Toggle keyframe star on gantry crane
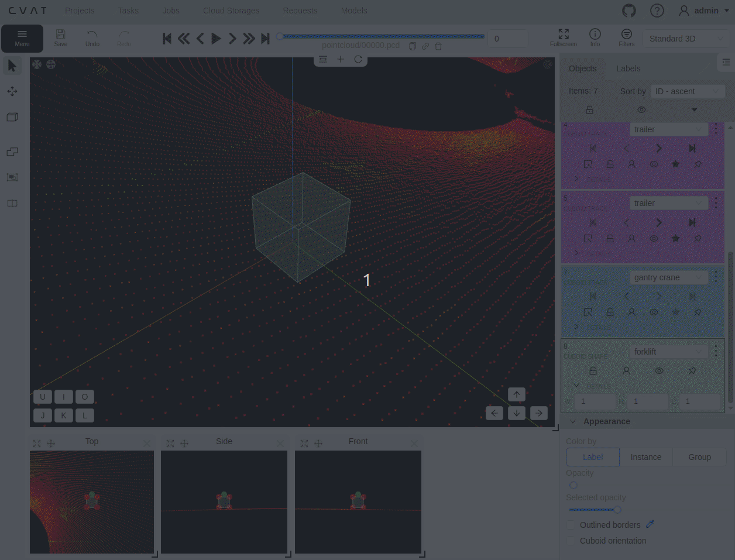This screenshot has height=560, width=735. (x=676, y=312)
